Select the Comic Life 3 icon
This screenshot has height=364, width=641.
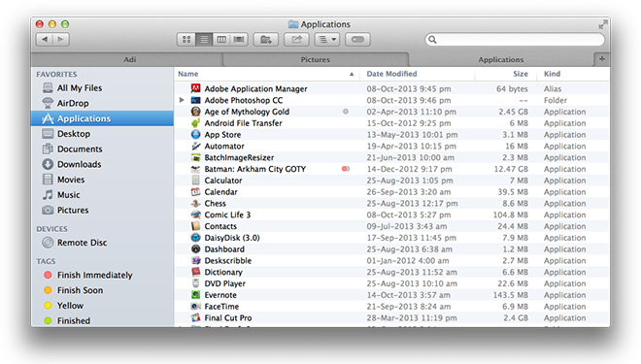196,215
